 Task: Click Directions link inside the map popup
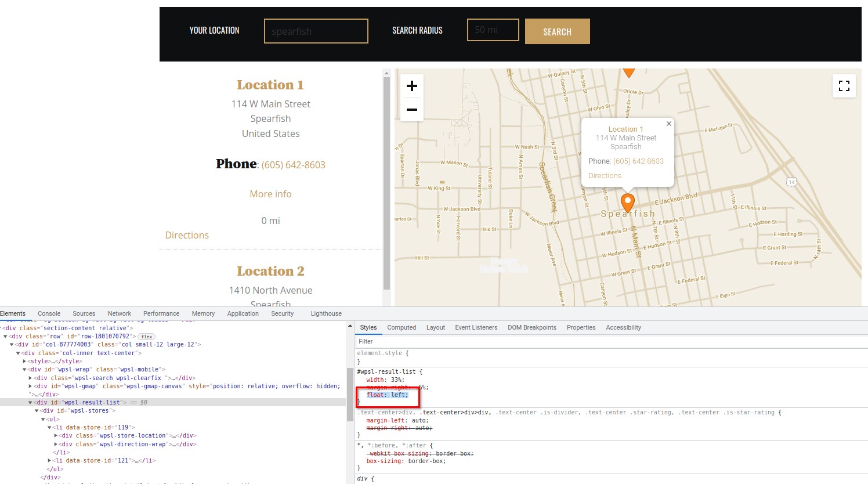point(605,176)
